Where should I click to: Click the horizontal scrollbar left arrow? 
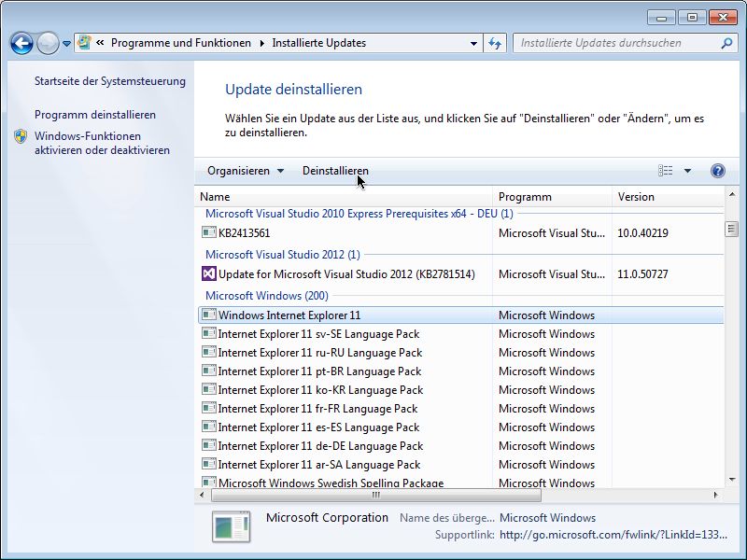pyautogui.click(x=202, y=496)
